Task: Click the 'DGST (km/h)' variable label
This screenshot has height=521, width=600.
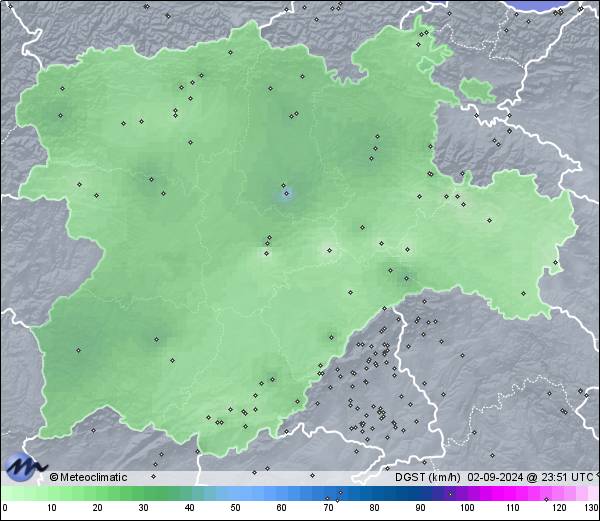Action: [427, 477]
